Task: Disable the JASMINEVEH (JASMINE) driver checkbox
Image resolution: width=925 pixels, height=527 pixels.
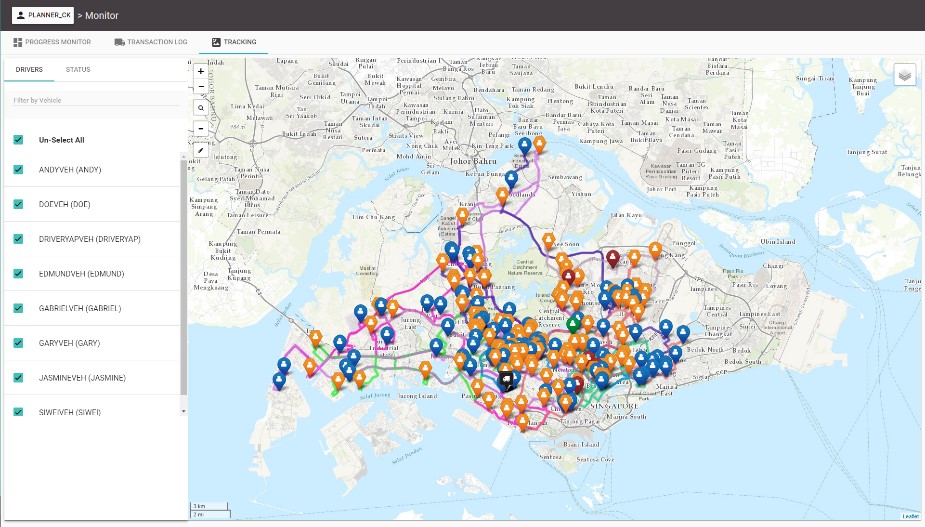Action: pos(18,377)
